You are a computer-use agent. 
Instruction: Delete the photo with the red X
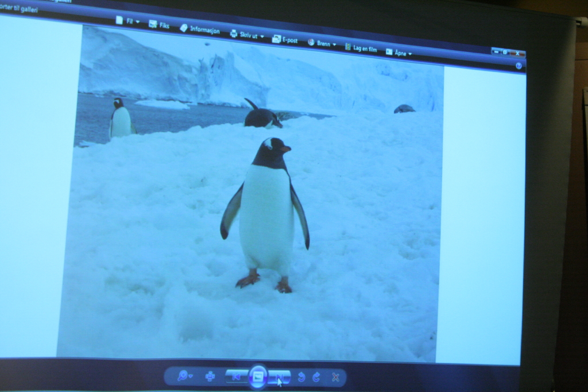pos(335,377)
